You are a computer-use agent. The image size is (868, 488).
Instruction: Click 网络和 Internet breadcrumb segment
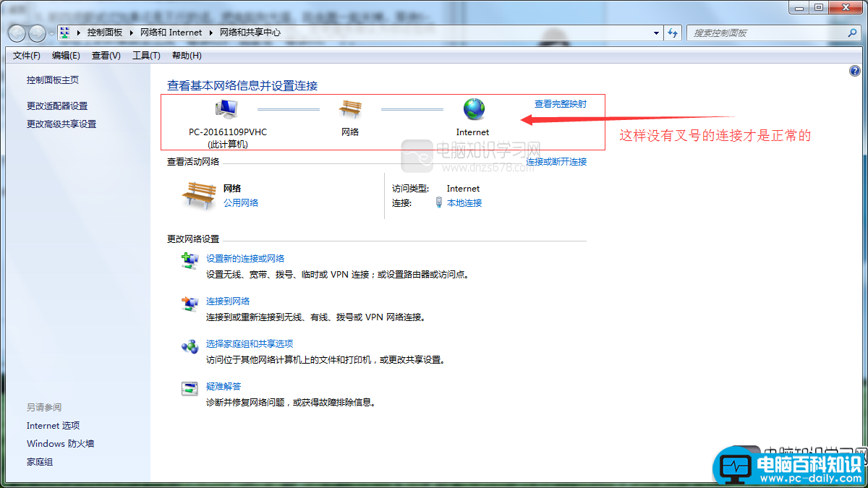pos(171,33)
